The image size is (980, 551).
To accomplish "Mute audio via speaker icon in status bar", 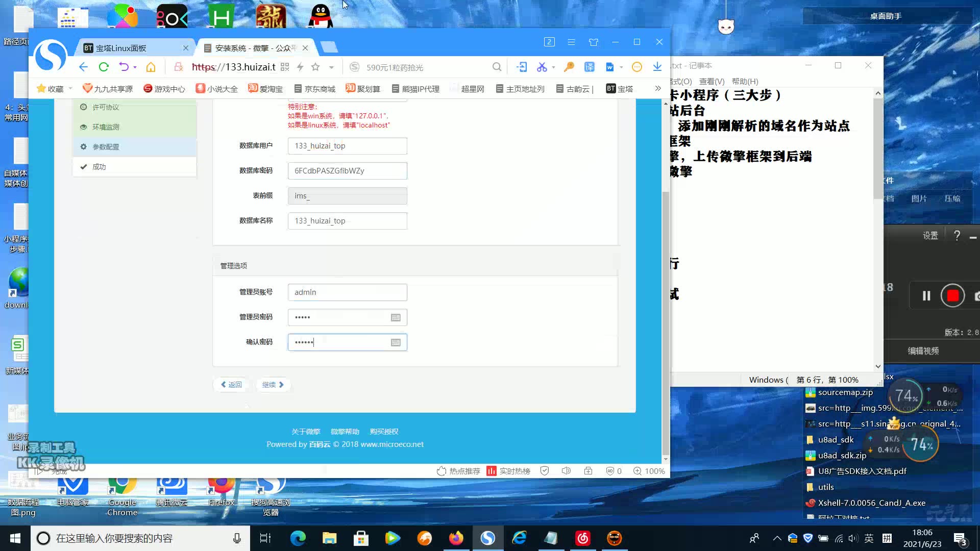I will [x=566, y=471].
